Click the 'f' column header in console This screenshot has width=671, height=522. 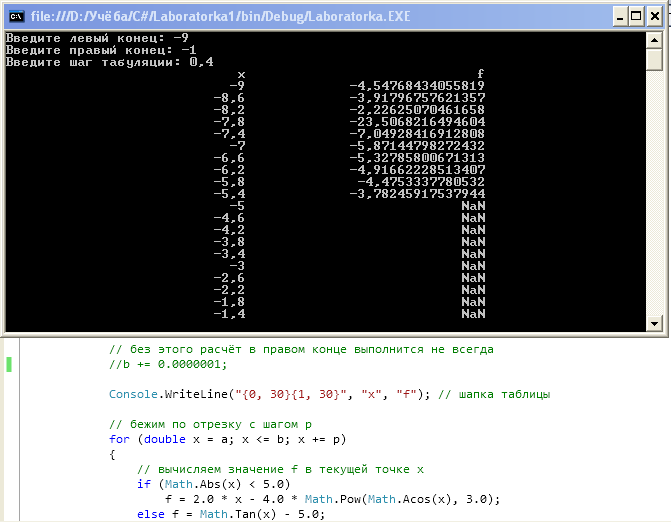click(x=481, y=74)
